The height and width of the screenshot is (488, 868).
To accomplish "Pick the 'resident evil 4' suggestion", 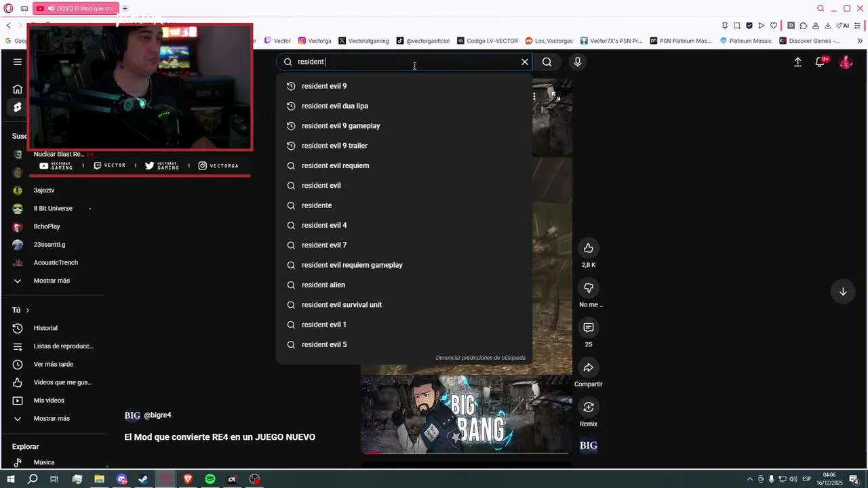I will (x=403, y=225).
